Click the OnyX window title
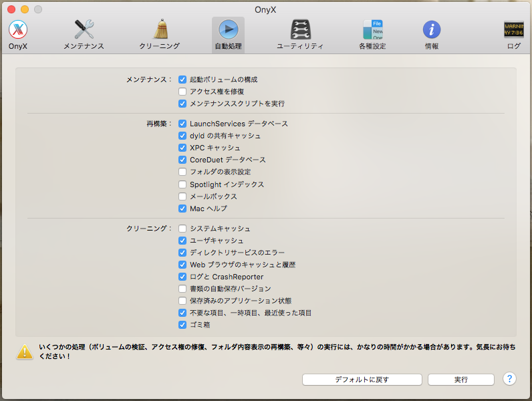 tap(265, 10)
